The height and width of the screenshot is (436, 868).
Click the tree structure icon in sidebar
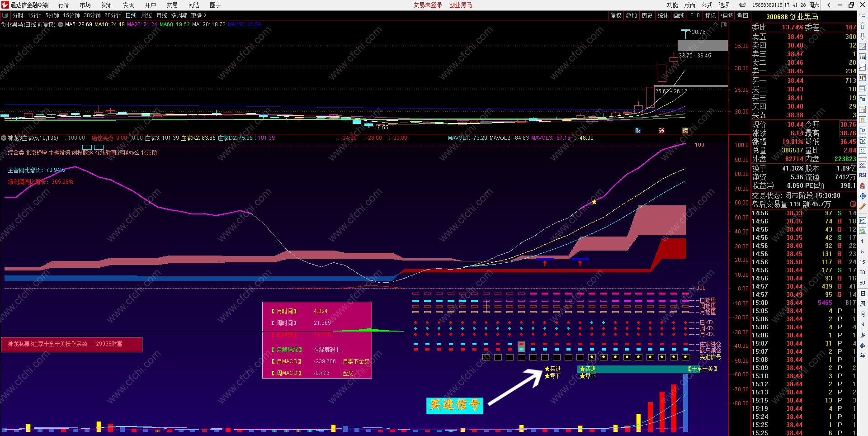tap(863, 109)
